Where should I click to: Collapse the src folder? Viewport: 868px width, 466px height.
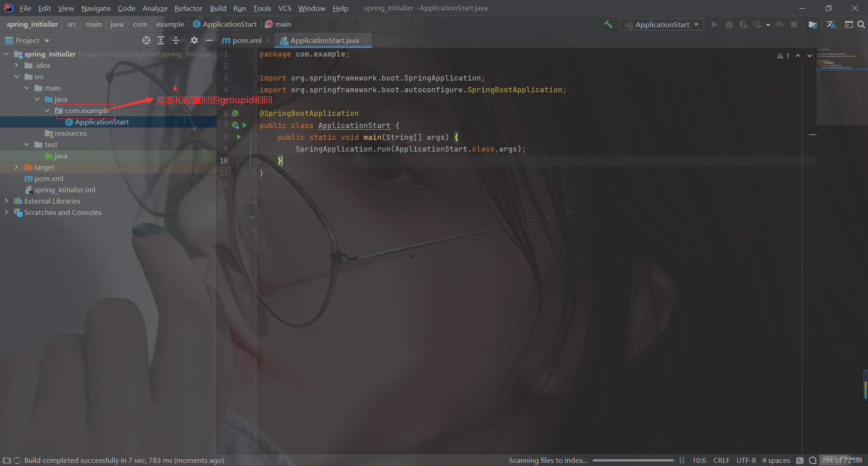17,76
